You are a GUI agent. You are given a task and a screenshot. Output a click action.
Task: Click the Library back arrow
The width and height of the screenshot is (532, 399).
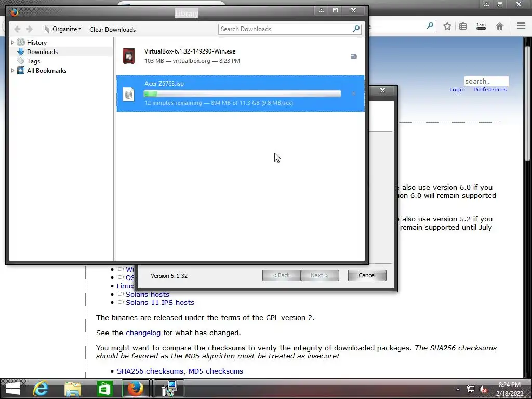17,29
